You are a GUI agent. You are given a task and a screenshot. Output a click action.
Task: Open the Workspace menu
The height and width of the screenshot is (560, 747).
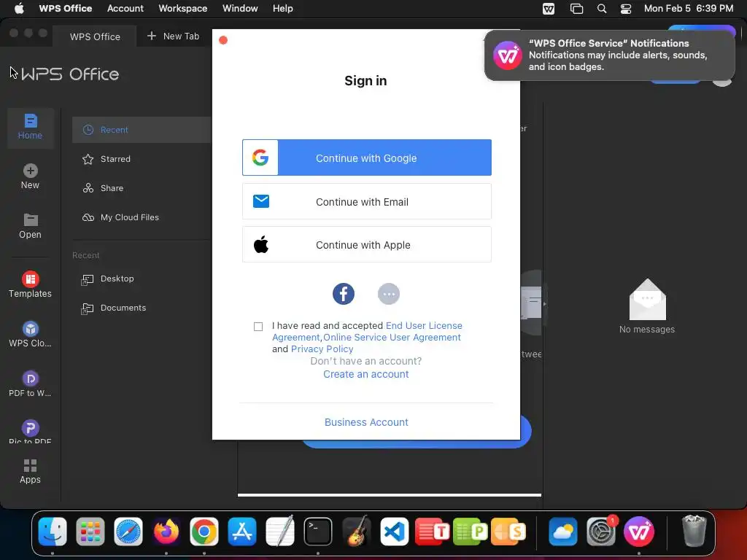[183, 9]
